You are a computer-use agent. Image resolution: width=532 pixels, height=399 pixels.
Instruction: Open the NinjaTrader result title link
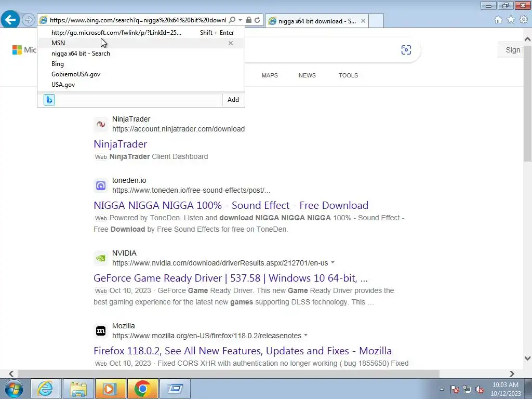tap(121, 144)
